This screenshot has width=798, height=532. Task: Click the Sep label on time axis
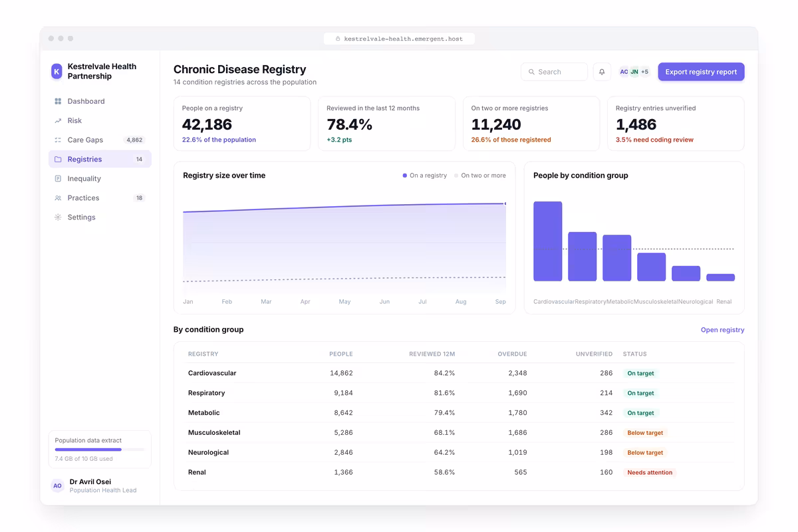(x=500, y=302)
